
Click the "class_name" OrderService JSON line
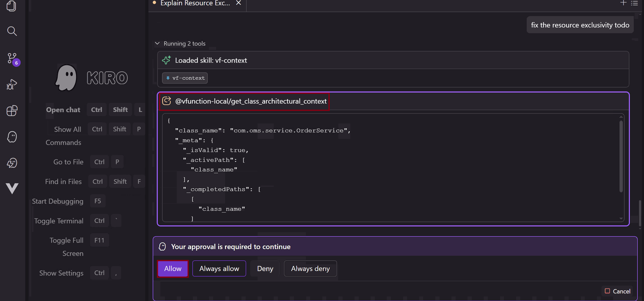[x=263, y=130]
